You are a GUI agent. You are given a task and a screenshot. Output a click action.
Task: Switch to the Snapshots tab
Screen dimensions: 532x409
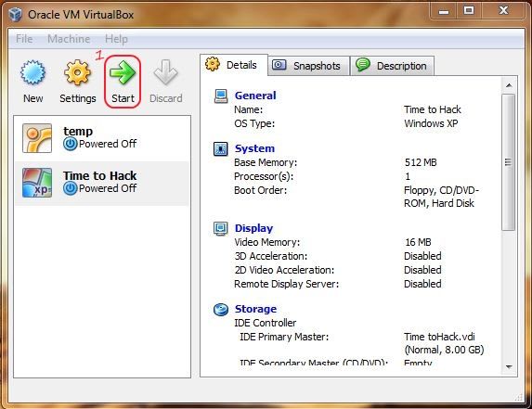309,66
